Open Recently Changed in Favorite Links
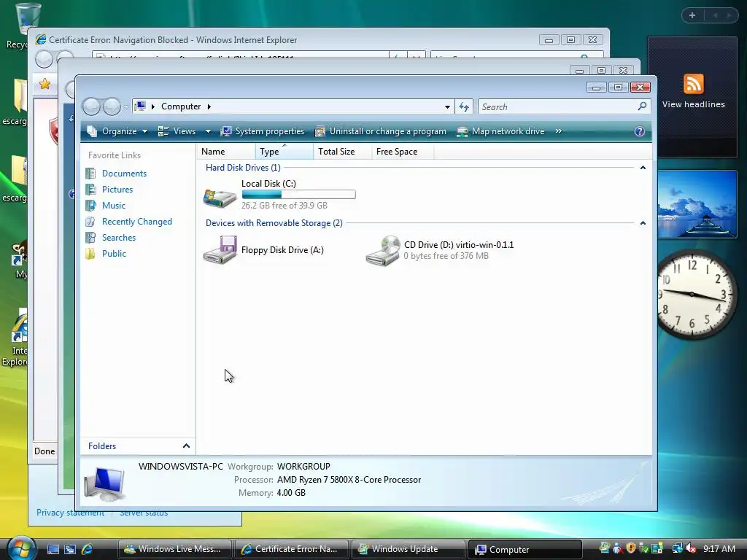Image resolution: width=747 pixels, height=560 pixels. (x=136, y=222)
